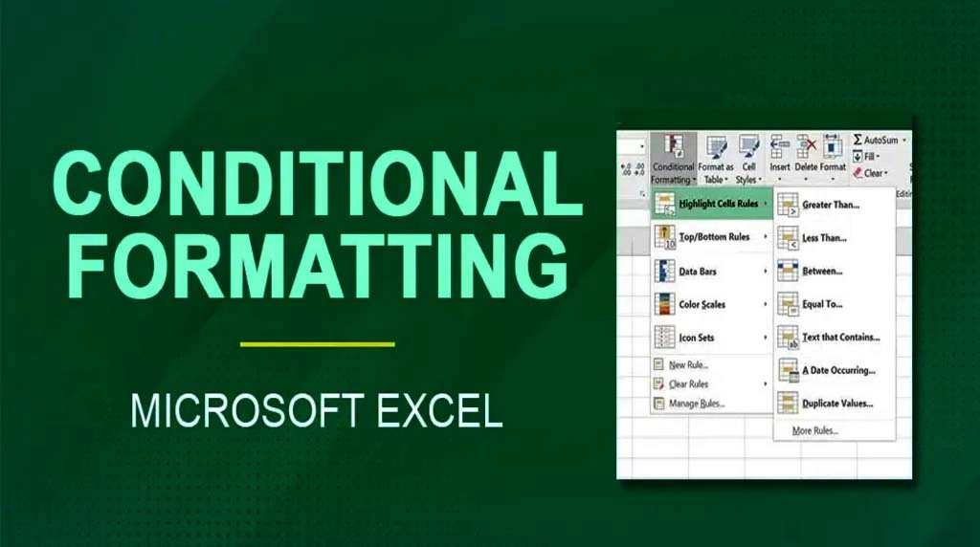The width and height of the screenshot is (980, 547).
Task: Choose the Manage Rules... label
Action: coord(697,404)
